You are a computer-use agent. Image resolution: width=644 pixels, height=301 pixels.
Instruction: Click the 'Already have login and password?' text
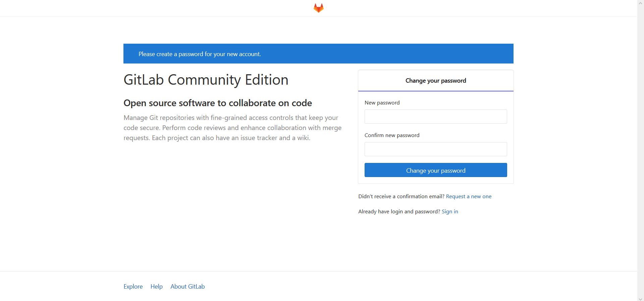399,212
